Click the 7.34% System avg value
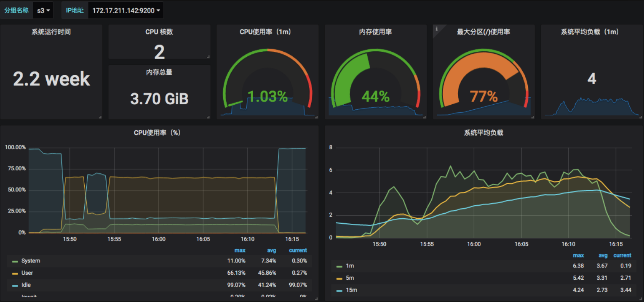644x302 pixels. pyautogui.click(x=269, y=261)
